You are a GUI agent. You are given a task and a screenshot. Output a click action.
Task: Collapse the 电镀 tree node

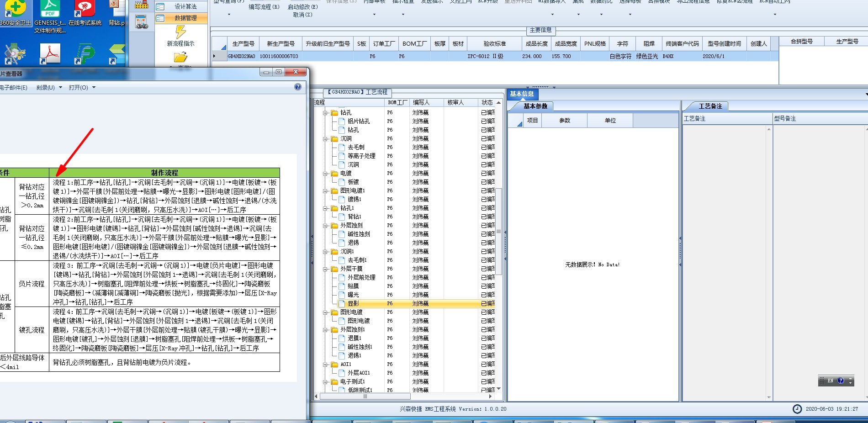[x=326, y=174]
